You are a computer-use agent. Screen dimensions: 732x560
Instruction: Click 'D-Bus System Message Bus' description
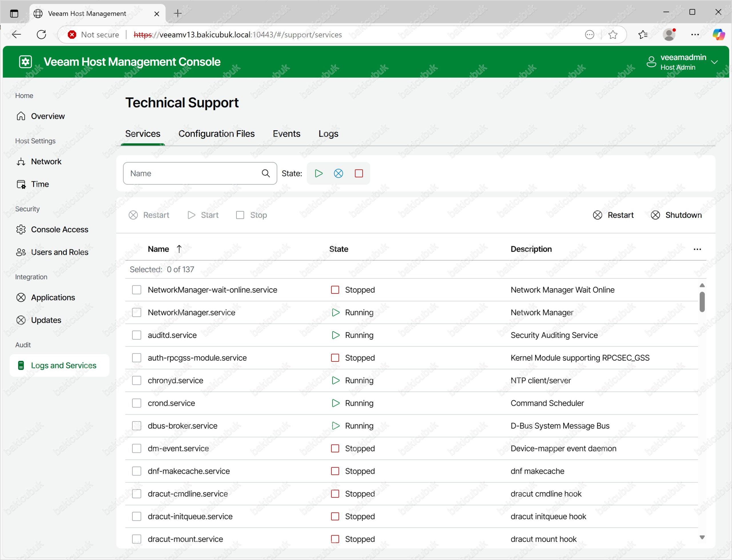(560, 426)
